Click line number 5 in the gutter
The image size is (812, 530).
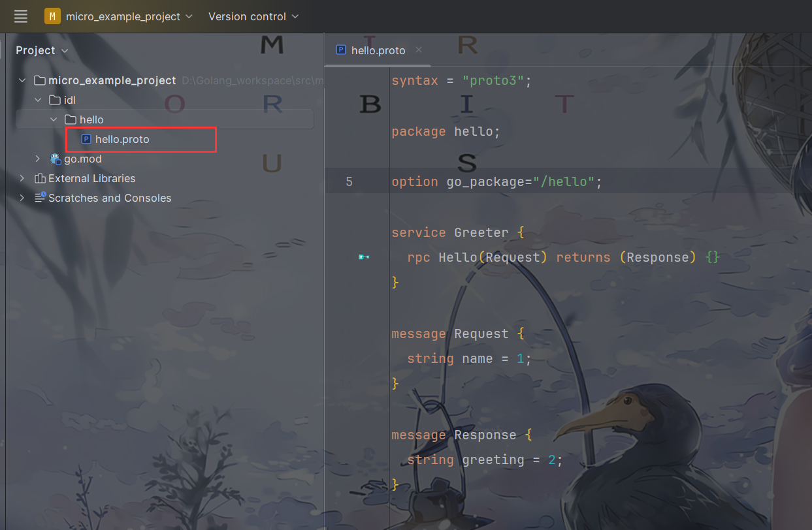pyautogui.click(x=349, y=181)
